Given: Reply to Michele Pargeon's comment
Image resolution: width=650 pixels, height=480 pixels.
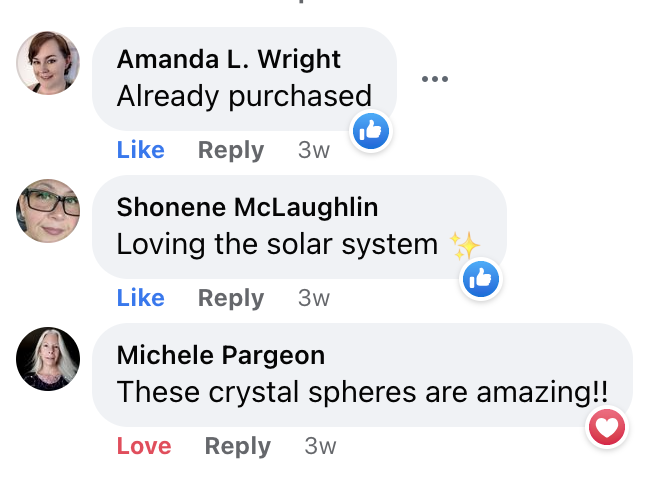Looking at the screenshot, I should [x=237, y=446].
